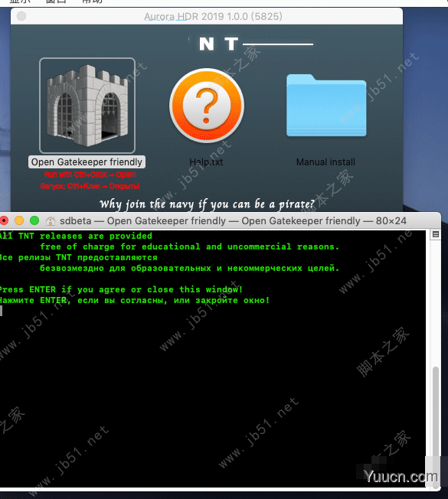Open the orange Help question mark icon
Viewport: 448px width, 499px height.
(x=207, y=106)
